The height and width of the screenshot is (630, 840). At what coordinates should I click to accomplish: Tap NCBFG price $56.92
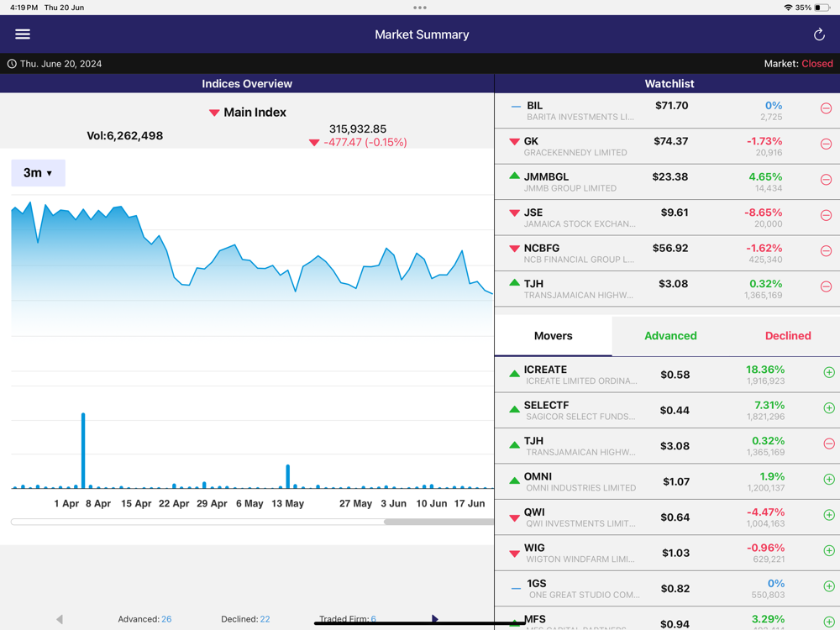click(x=670, y=248)
